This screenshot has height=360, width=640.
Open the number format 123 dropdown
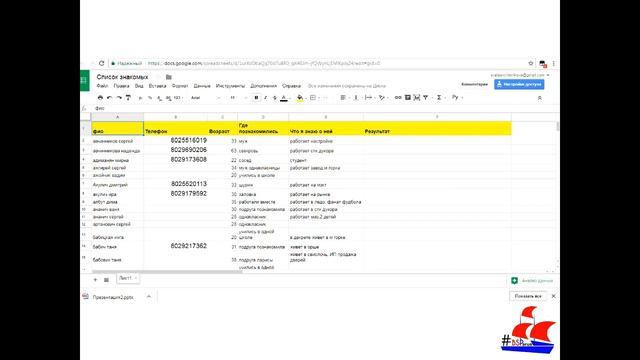[x=178, y=98]
